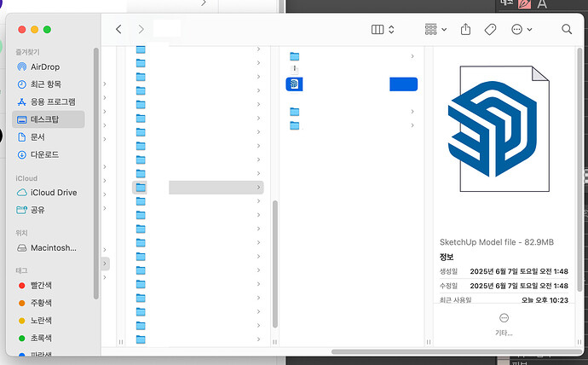Open 다운로드 in the sidebar

point(37,154)
